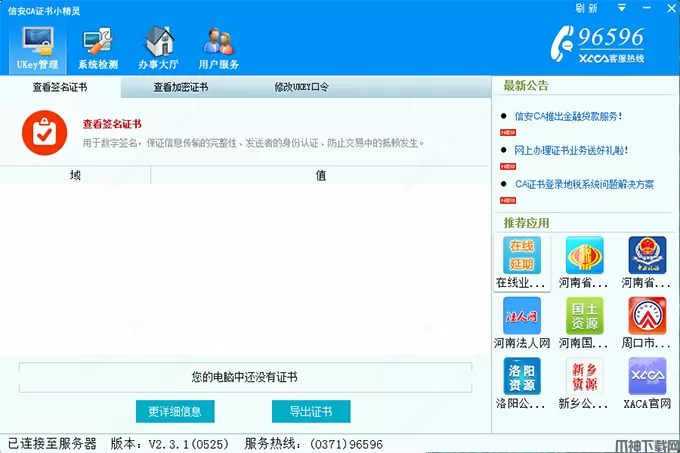Open the UKey管理 toolbar section
Screen dimensions: 680x453
click(38, 49)
